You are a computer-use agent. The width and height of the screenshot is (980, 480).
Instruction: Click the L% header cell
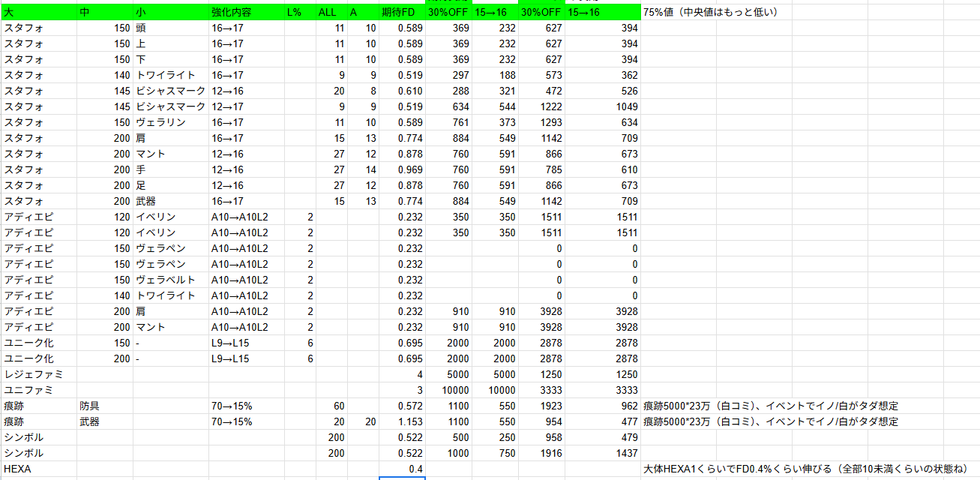coord(300,12)
